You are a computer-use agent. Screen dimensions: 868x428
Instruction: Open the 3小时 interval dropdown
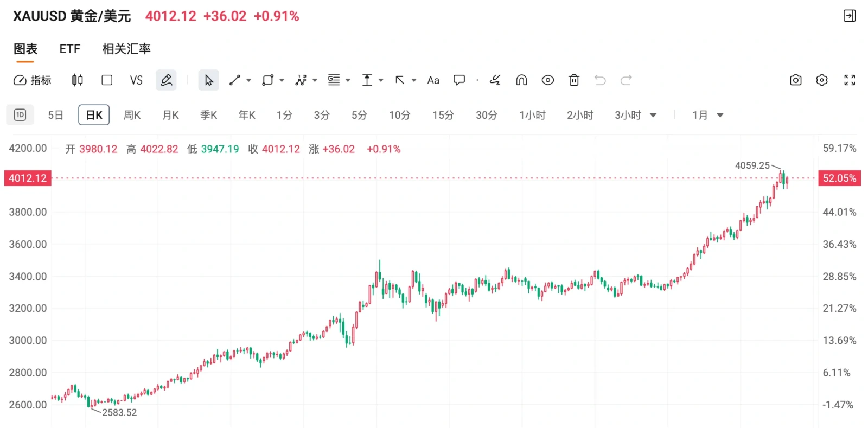click(x=654, y=114)
